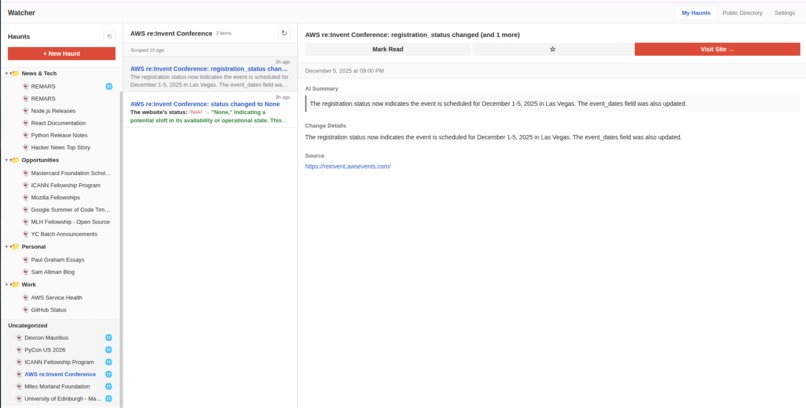Select the Google Summer of Code haunt
This screenshot has width=806, height=408.
[x=70, y=210]
